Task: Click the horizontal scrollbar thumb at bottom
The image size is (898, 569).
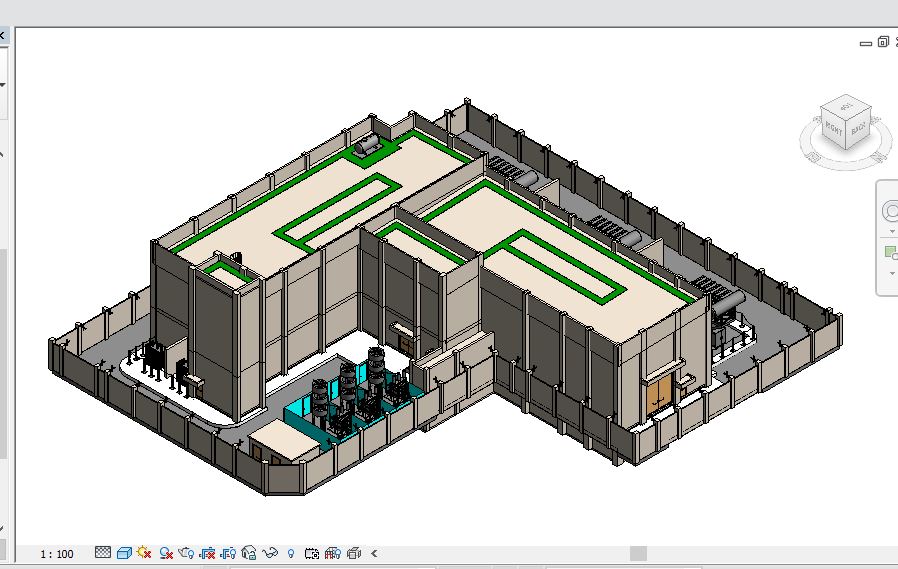Action: 638,553
